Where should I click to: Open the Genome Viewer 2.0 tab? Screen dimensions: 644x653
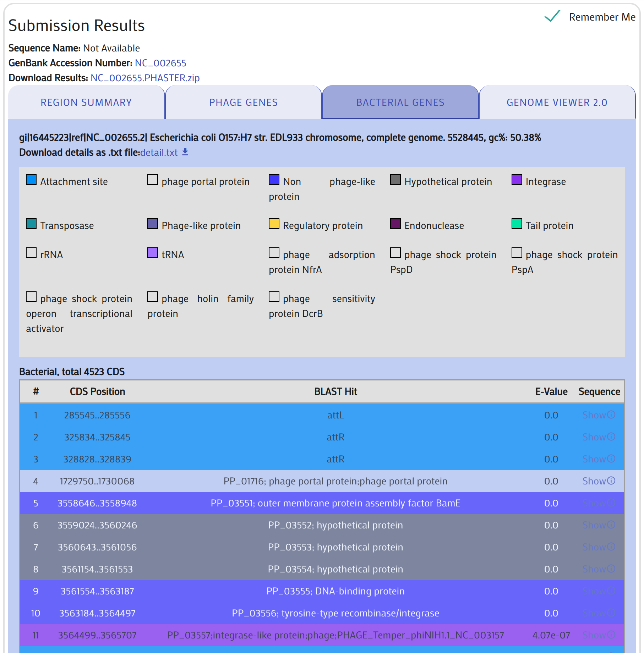click(x=557, y=103)
